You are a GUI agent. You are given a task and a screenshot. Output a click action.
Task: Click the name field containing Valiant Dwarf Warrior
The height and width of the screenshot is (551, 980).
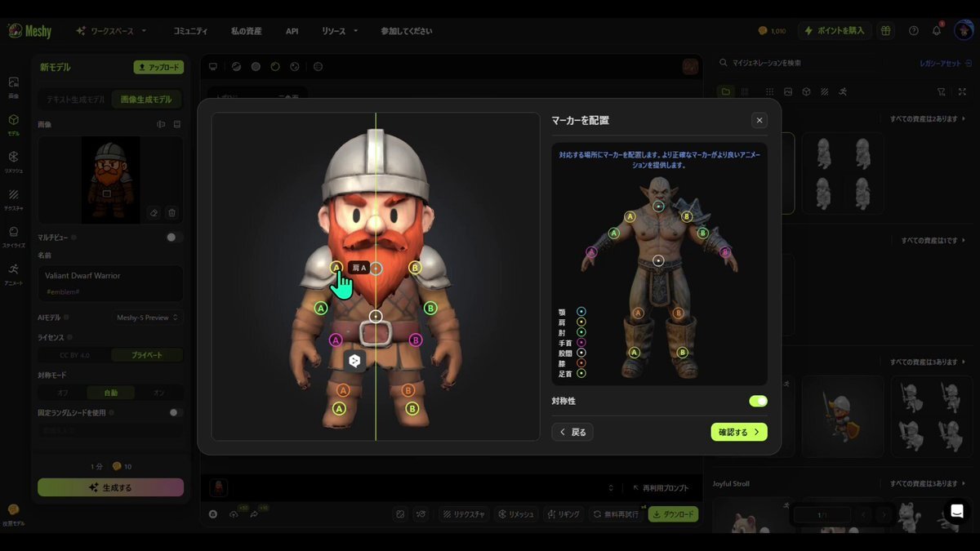tap(110, 282)
